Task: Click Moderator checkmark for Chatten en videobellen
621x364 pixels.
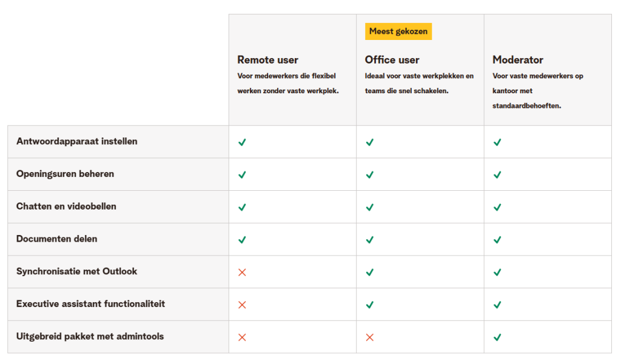Action: pos(497,207)
